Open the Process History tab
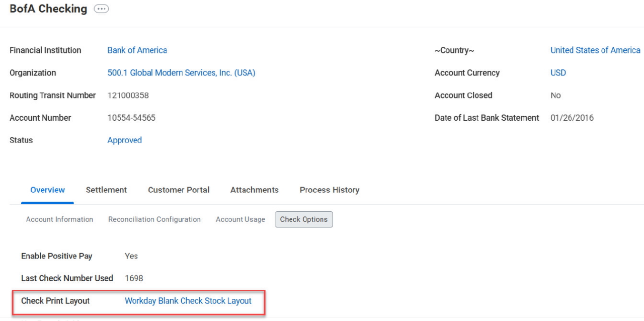This screenshot has width=644, height=321. (x=330, y=190)
